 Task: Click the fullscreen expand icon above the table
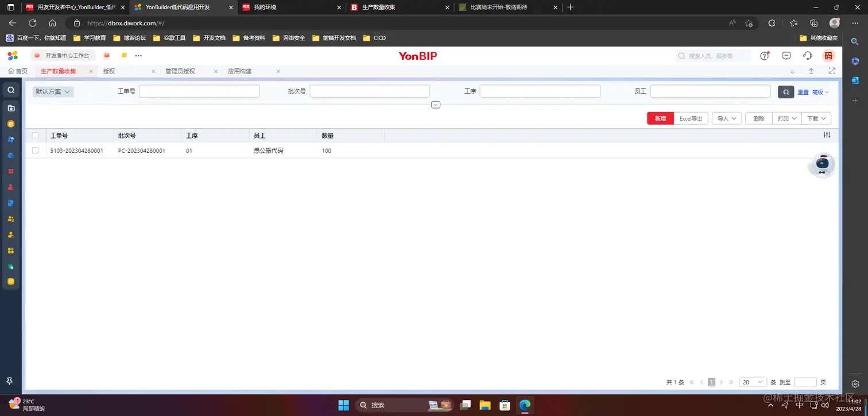pos(831,71)
